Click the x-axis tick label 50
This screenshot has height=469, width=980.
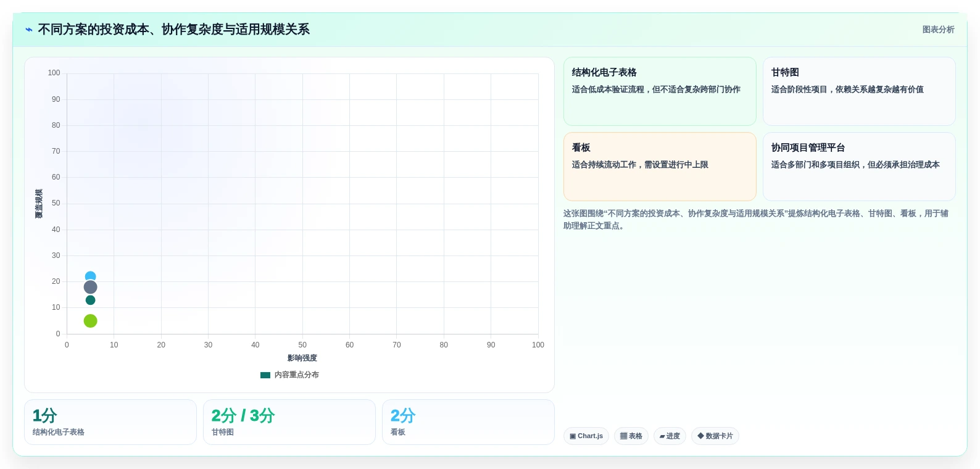click(x=302, y=345)
